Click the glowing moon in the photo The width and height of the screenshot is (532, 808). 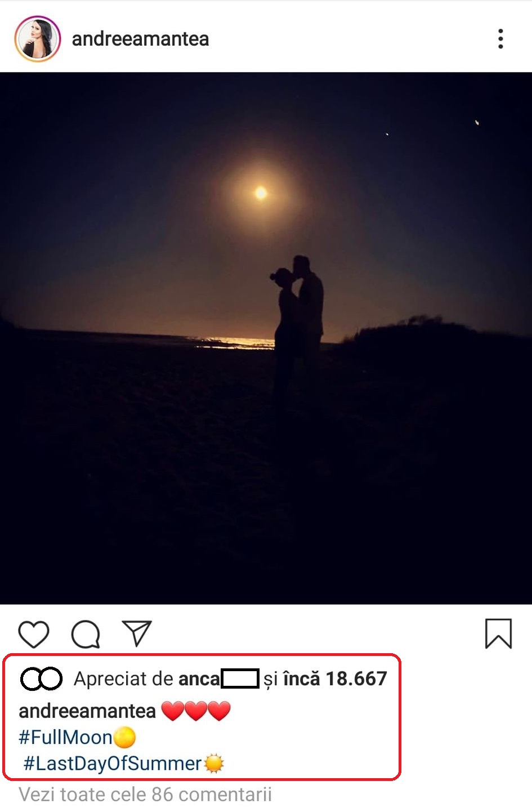coord(261,193)
